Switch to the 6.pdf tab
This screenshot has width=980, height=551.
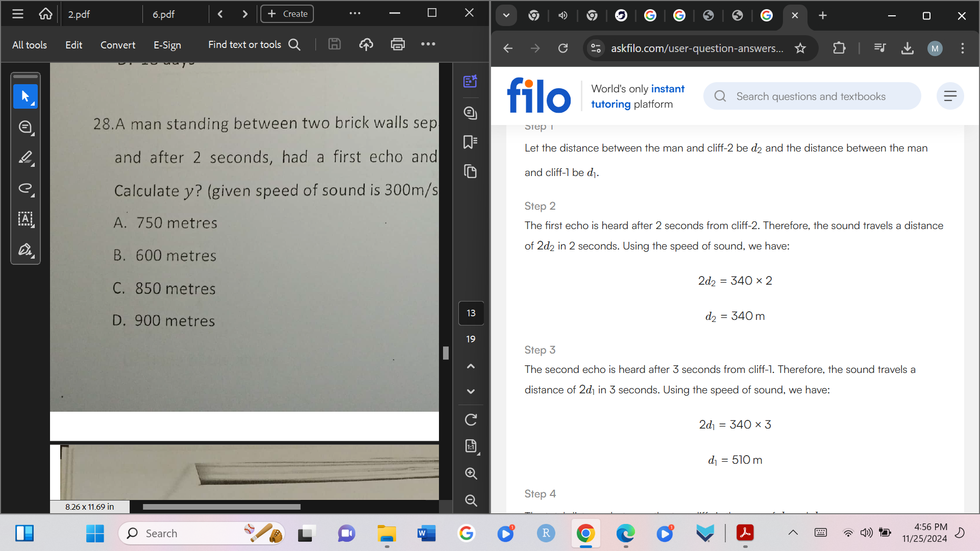tap(163, 14)
